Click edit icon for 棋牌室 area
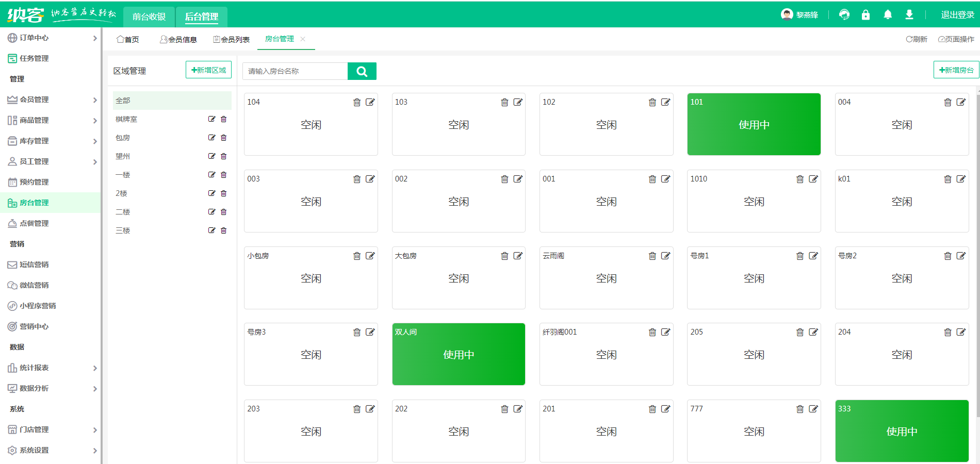Image resolution: width=980 pixels, height=464 pixels. click(211, 119)
